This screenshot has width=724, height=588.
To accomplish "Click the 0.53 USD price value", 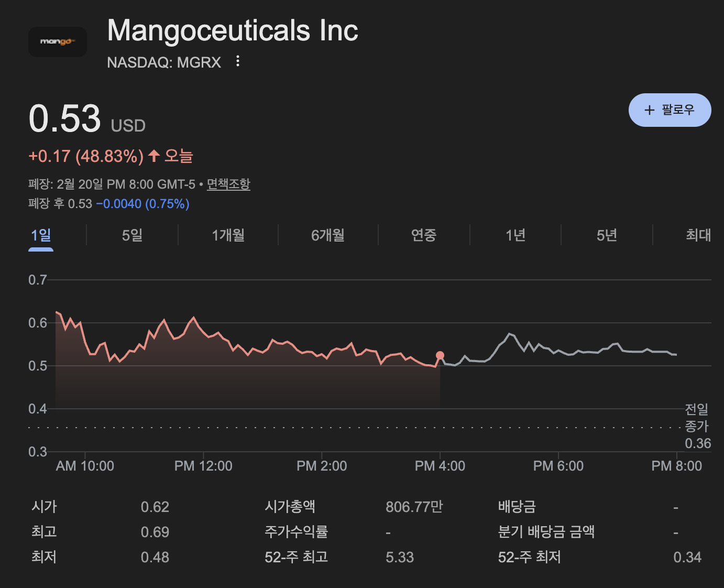I will coord(87,118).
